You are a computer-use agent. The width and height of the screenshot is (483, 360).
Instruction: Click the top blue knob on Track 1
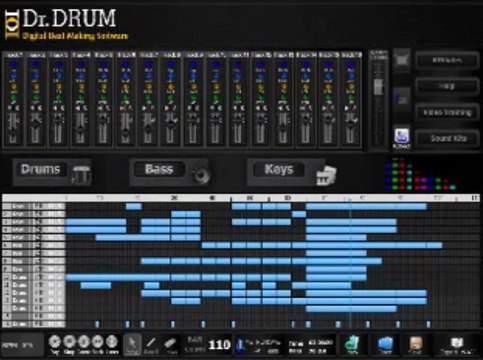coord(13,65)
